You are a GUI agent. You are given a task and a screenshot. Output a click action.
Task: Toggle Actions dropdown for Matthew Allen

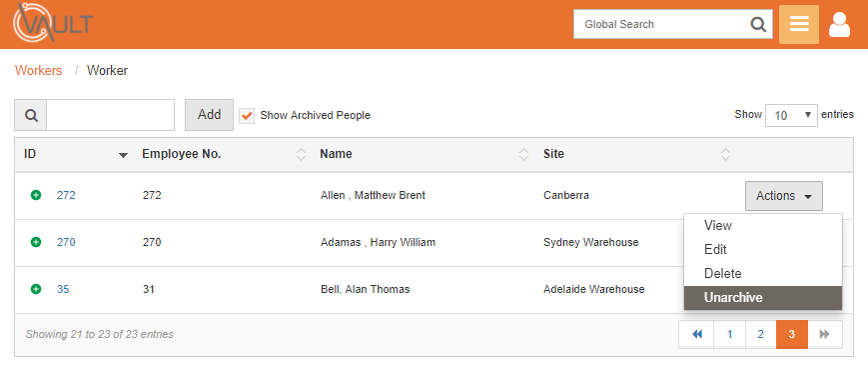(784, 196)
